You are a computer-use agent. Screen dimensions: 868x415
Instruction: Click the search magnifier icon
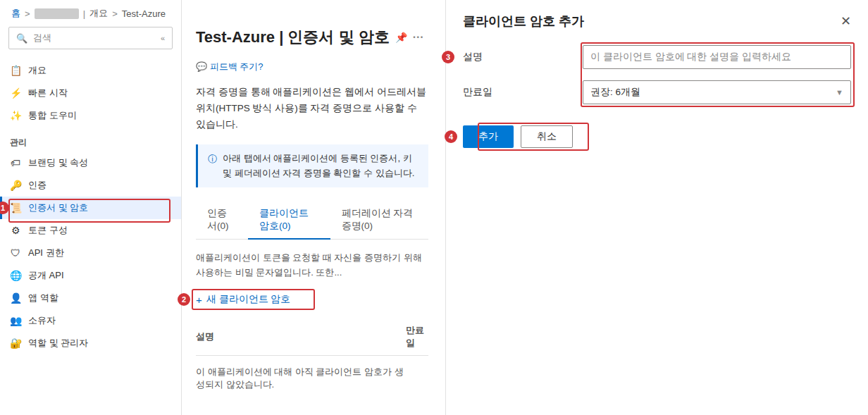tap(22, 38)
